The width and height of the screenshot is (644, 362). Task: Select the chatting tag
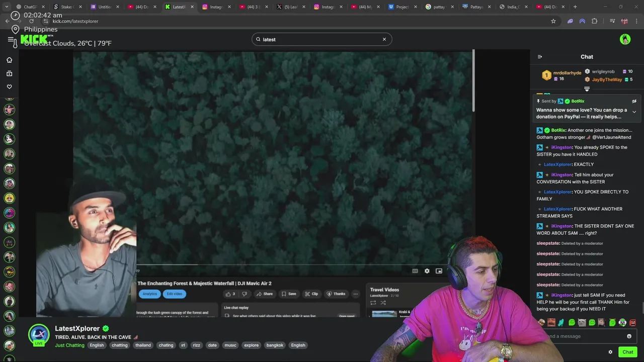120,345
